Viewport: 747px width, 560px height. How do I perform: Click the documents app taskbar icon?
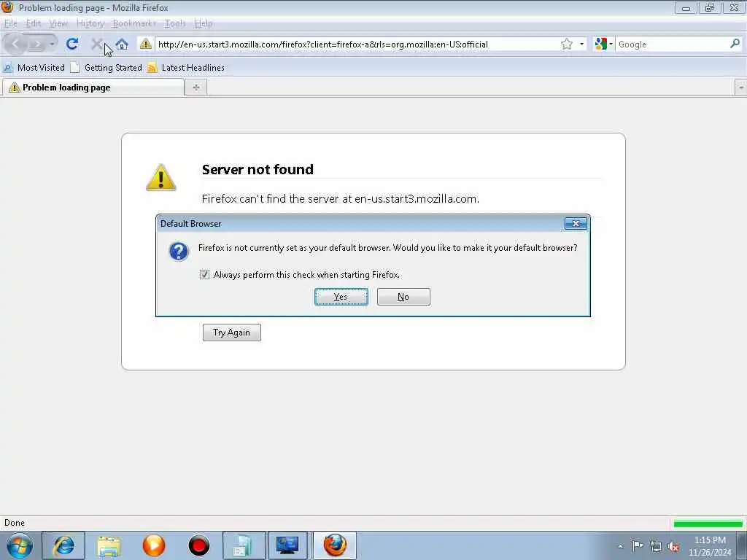click(x=244, y=545)
